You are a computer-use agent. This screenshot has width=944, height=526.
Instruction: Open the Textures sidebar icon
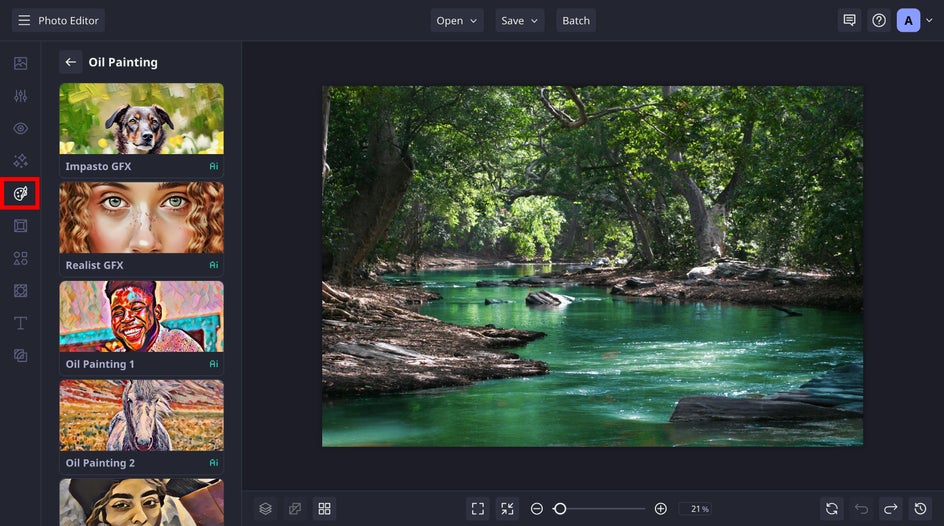pos(20,291)
